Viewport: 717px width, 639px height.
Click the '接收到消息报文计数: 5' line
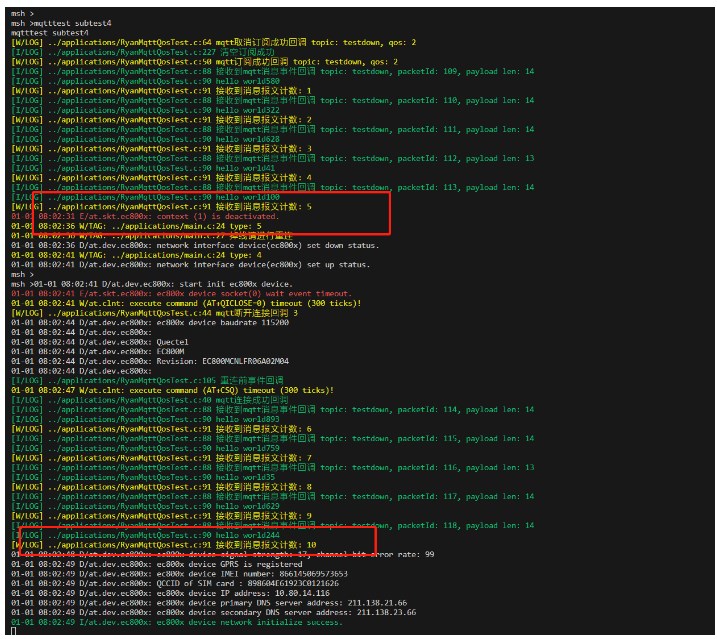(161, 207)
